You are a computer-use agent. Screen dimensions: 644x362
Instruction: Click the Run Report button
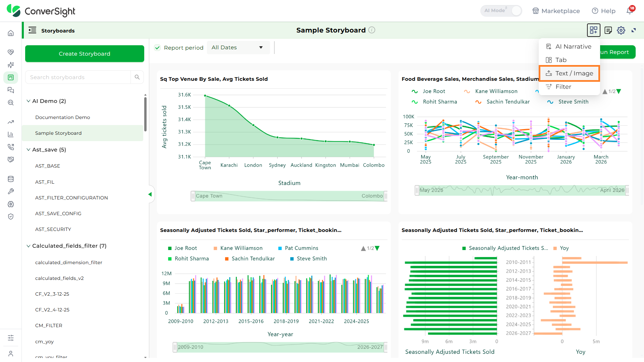[x=617, y=52]
